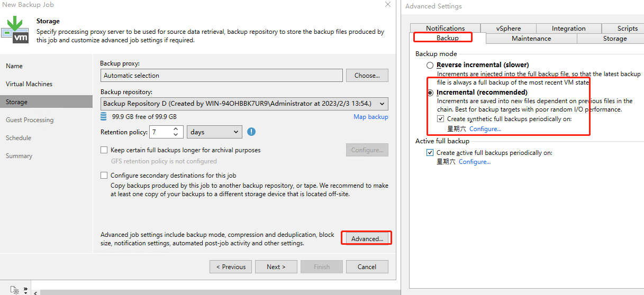
Task: Select Incremental (recommended) backup mode
Action: 430,93
